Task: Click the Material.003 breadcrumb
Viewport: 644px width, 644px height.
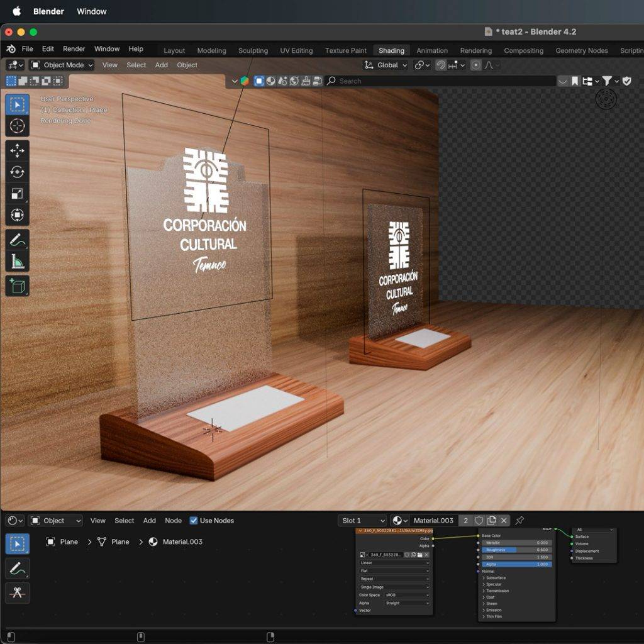Action: coord(175,541)
